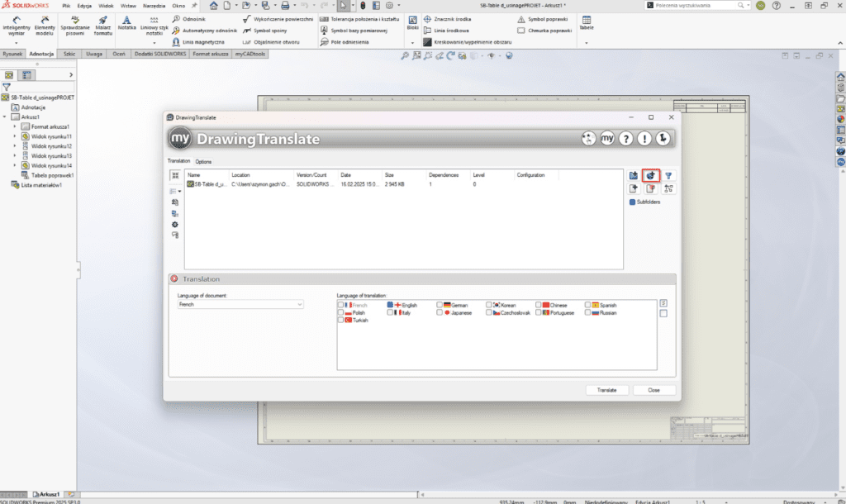Select the SB-Table file row in the list

pyautogui.click(x=403, y=184)
